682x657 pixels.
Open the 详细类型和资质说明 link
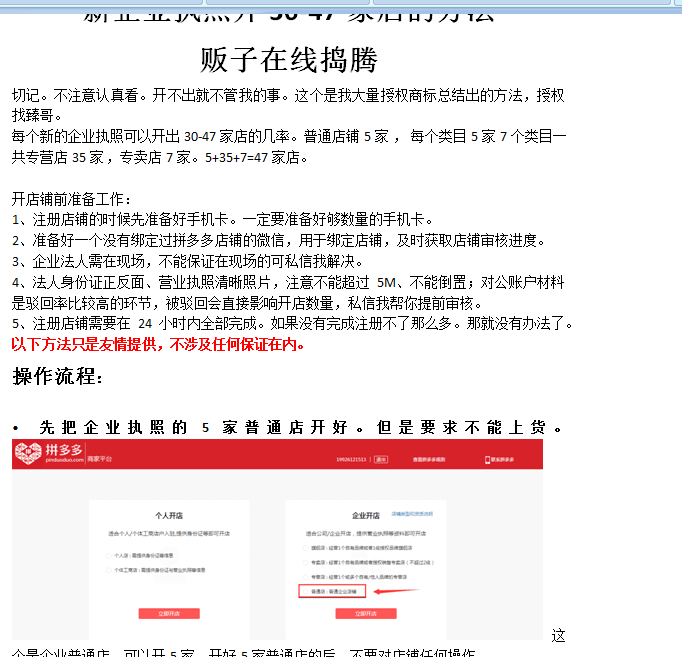(x=412, y=513)
